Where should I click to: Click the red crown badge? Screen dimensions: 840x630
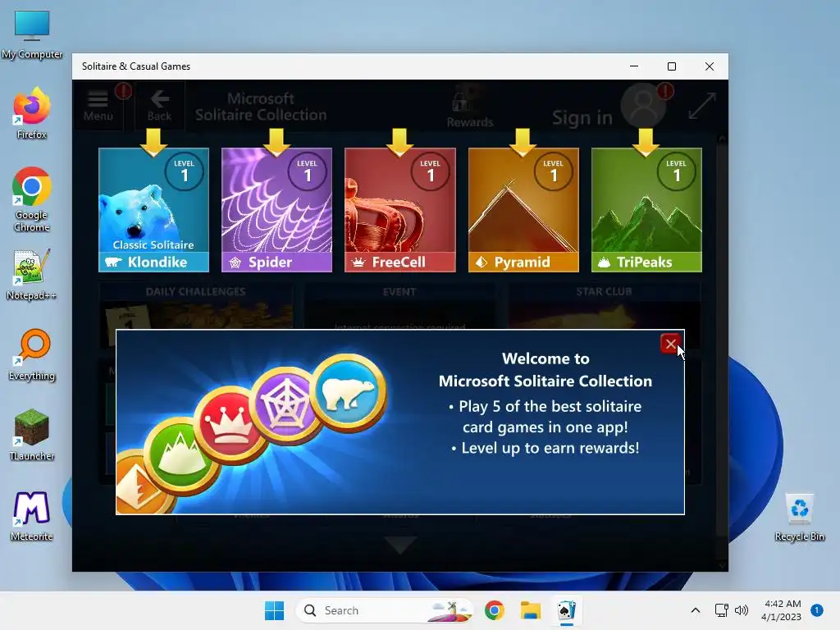pyautogui.click(x=230, y=426)
